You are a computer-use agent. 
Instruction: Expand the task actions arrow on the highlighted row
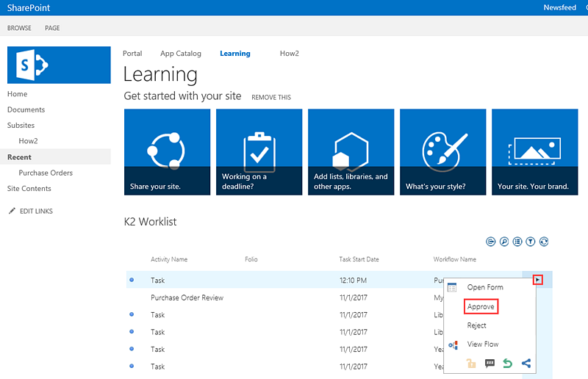538,280
